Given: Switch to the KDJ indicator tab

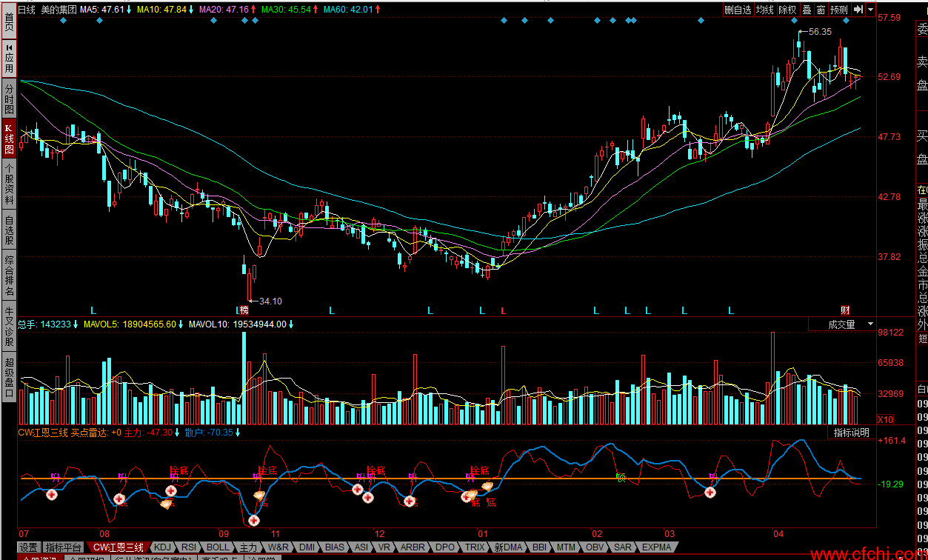Looking at the screenshot, I should tap(161, 547).
